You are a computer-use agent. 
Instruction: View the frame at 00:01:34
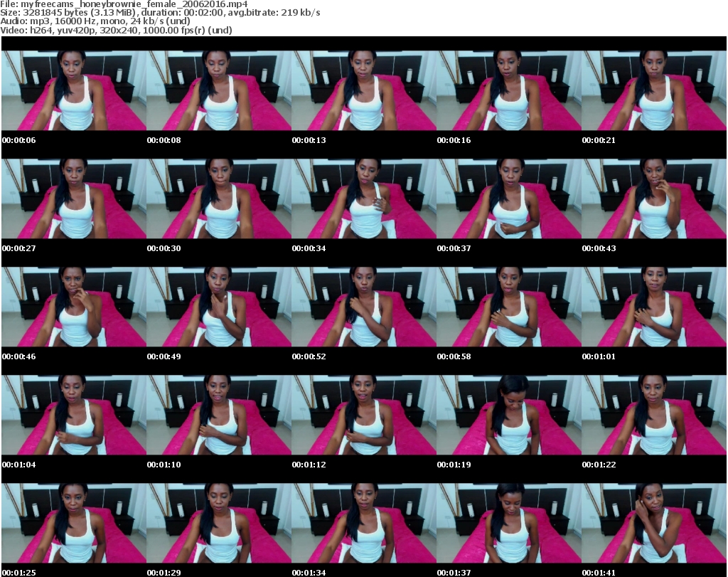[x=364, y=523]
